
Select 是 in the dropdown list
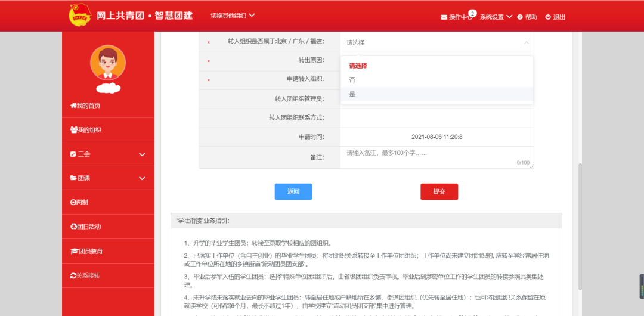click(x=352, y=94)
